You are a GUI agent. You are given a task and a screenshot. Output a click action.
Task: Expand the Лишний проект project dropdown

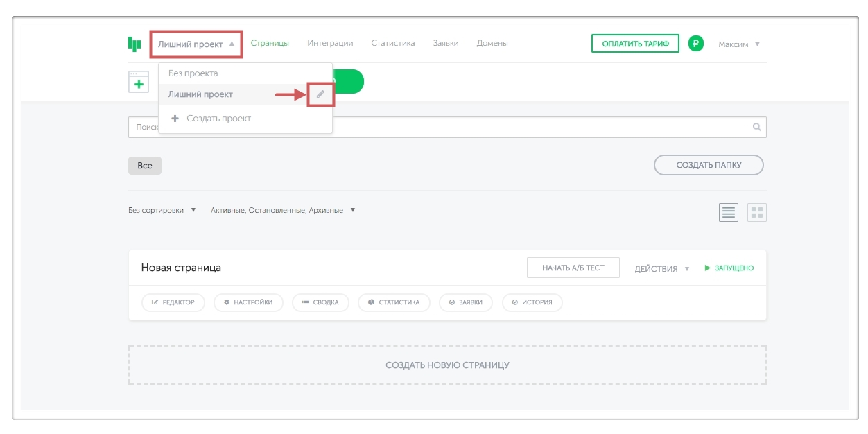click(196, 44)
